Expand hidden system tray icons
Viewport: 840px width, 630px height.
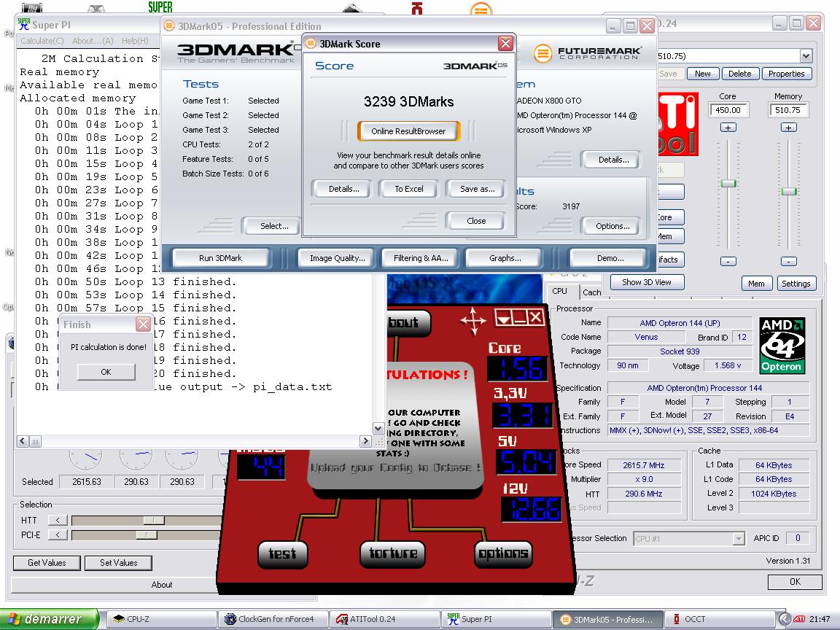(x=784, y=619)
